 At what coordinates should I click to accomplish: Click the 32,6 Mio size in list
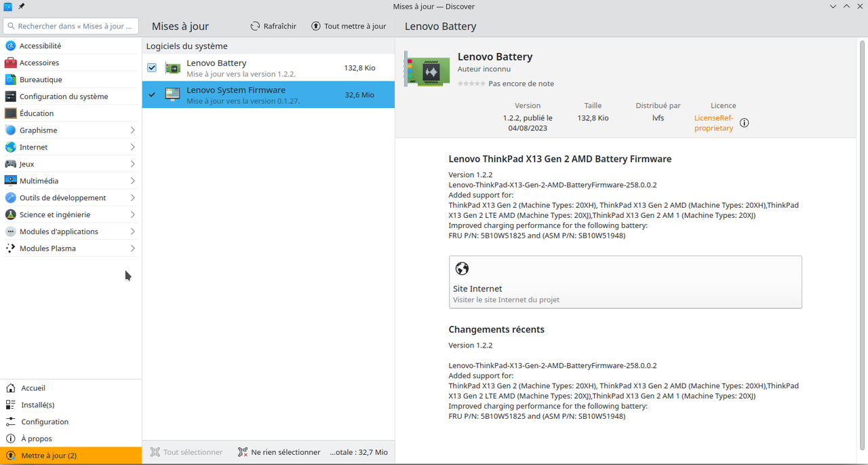(x=359, y=95)
